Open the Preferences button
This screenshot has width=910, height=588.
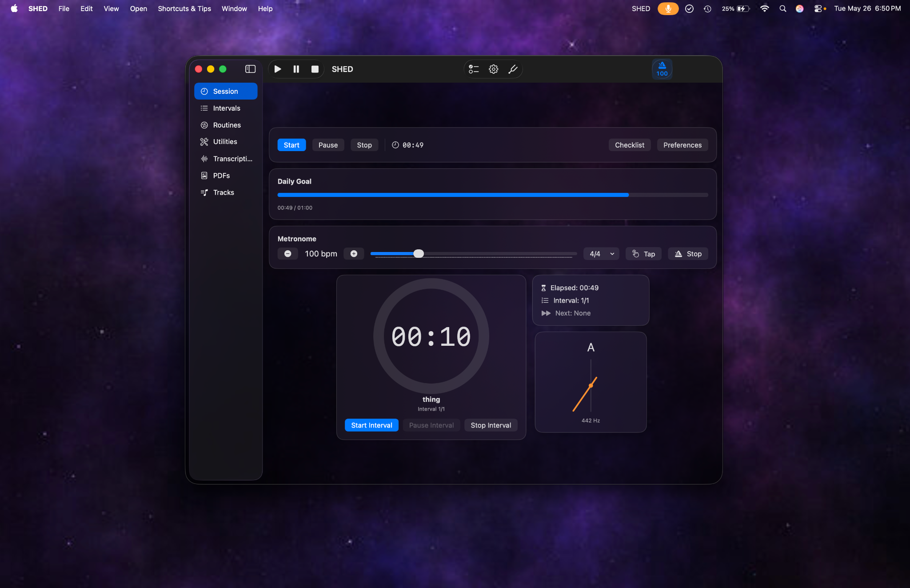click(682, 145)
